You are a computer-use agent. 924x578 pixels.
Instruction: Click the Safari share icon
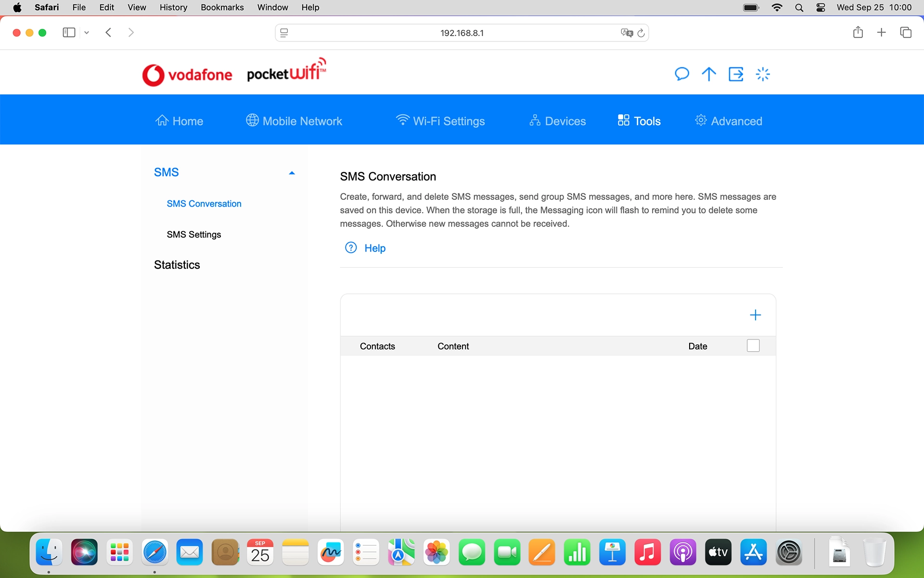click(858, 32)
